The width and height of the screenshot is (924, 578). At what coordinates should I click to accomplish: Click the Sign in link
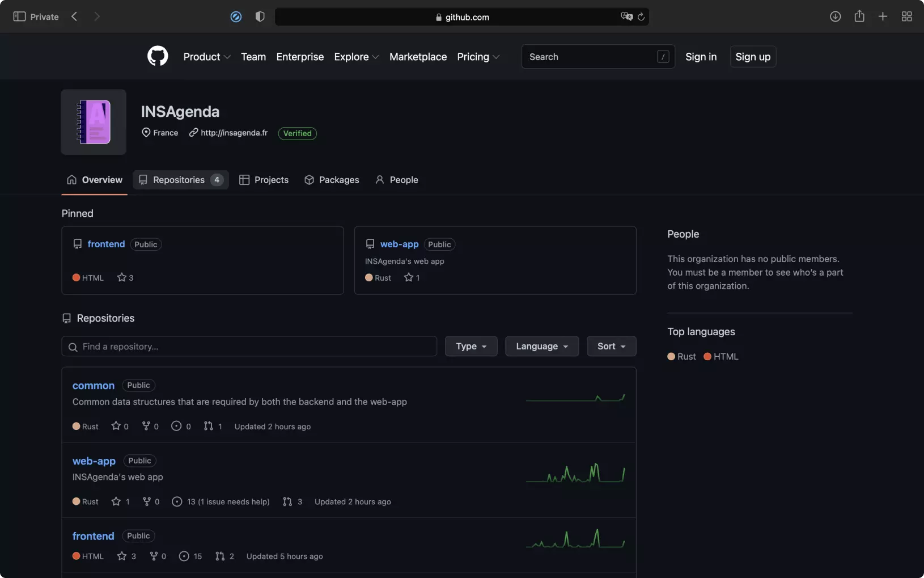tap(701, 57)
